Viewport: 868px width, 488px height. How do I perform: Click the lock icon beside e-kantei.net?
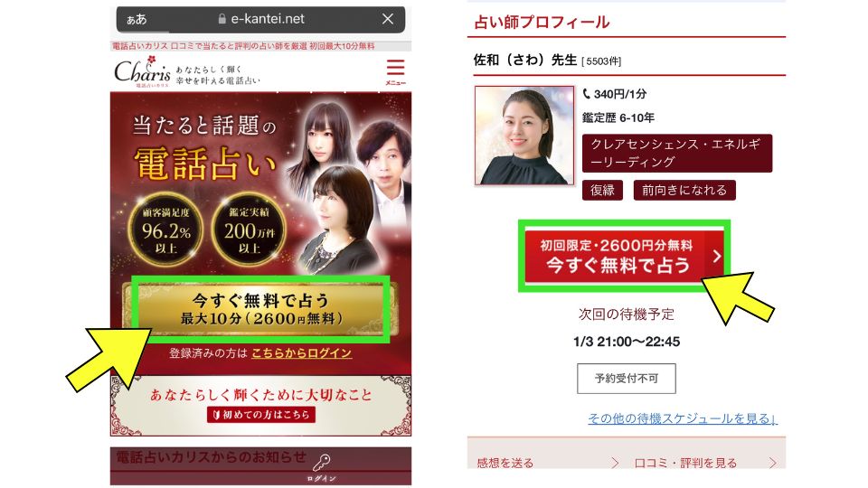coord(222,19)
